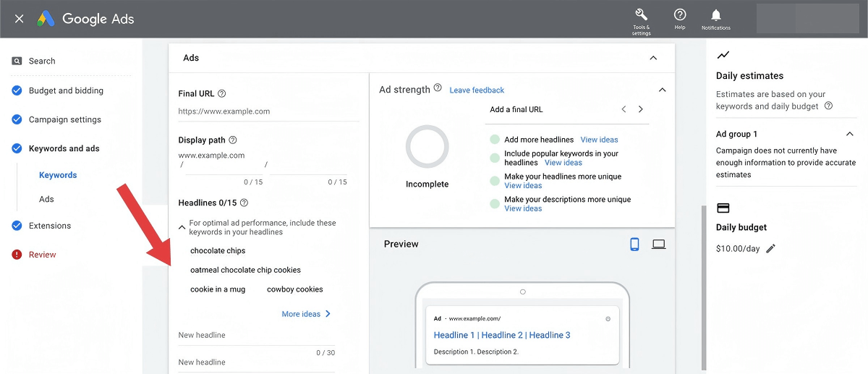868x374 pixels.
Task: Click help icon next to Final URL
Action: [x=222, y=93]
